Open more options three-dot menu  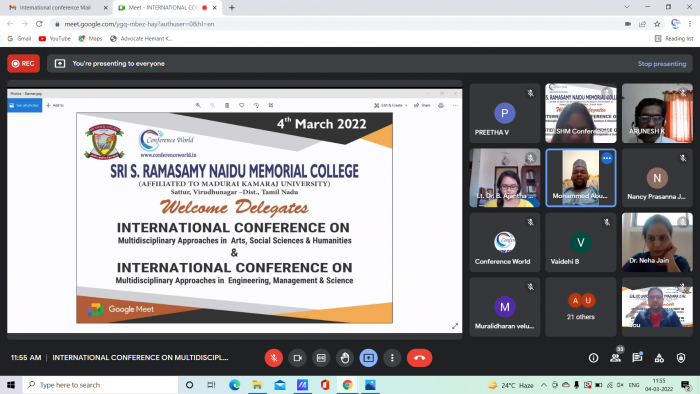(x=392, y=358)
